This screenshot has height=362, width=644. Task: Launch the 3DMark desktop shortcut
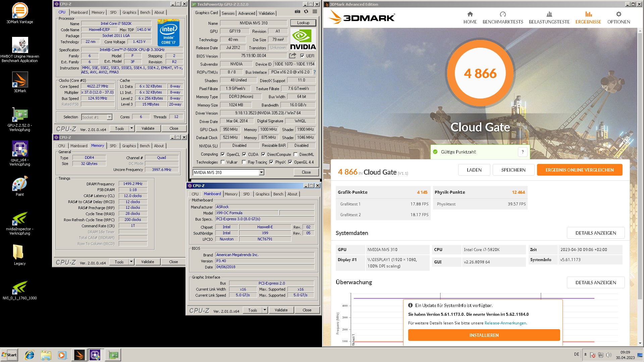pyautogui.click(x=20, y=82)
